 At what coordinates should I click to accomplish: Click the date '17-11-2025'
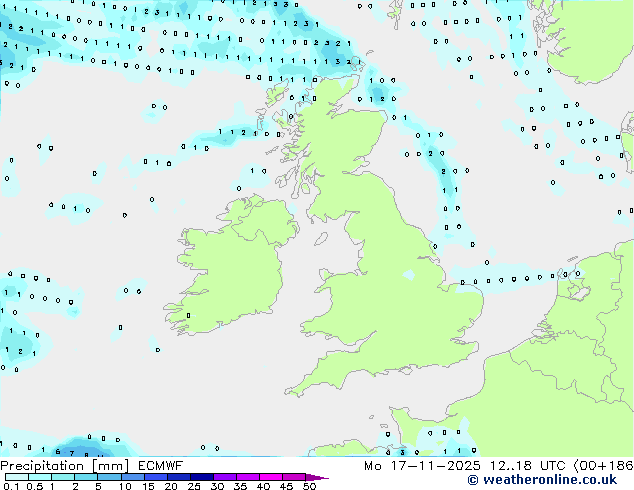[435, 466]
